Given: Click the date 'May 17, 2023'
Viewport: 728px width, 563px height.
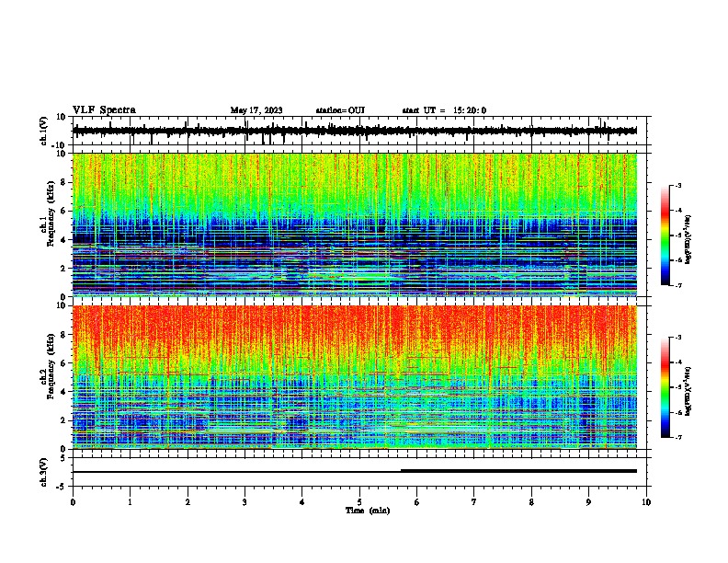Looking at the screenshot, I should pos(256,110).
